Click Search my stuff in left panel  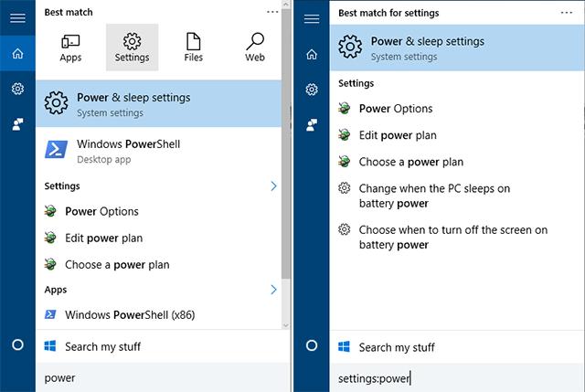(163, 346)
